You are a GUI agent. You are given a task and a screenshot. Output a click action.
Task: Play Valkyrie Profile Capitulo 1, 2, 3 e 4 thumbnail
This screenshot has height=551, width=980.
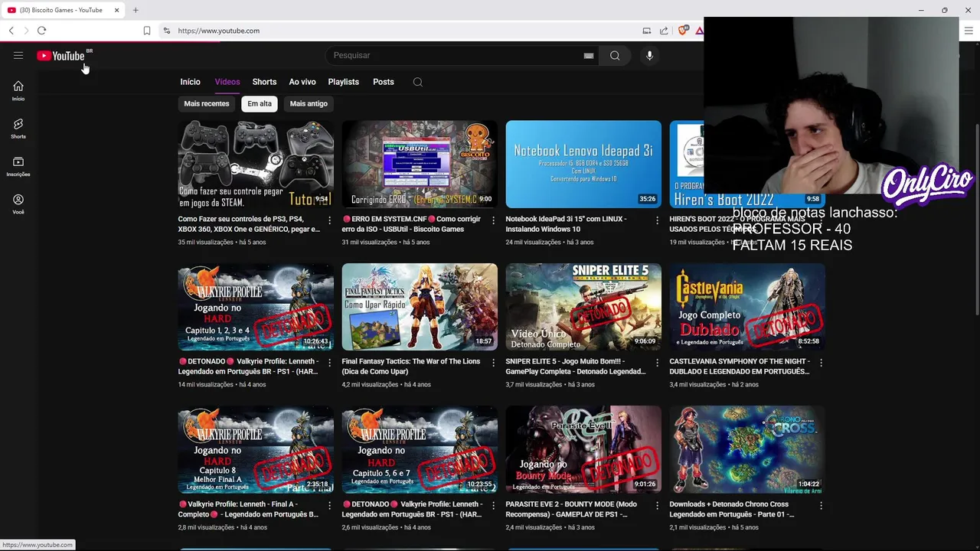tap(256, 307)
